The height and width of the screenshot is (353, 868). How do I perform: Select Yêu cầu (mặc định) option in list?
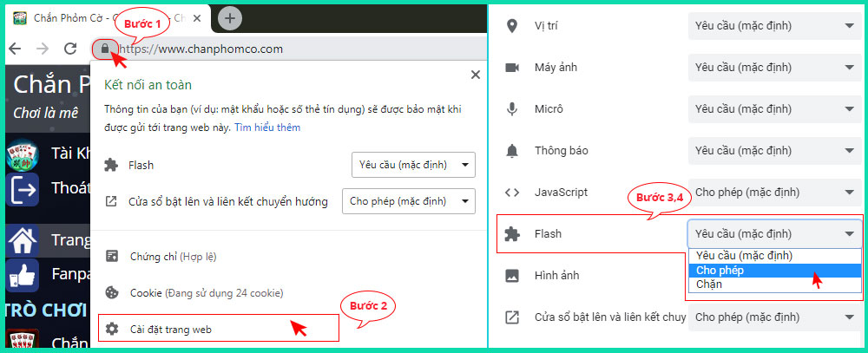(775, 256)
